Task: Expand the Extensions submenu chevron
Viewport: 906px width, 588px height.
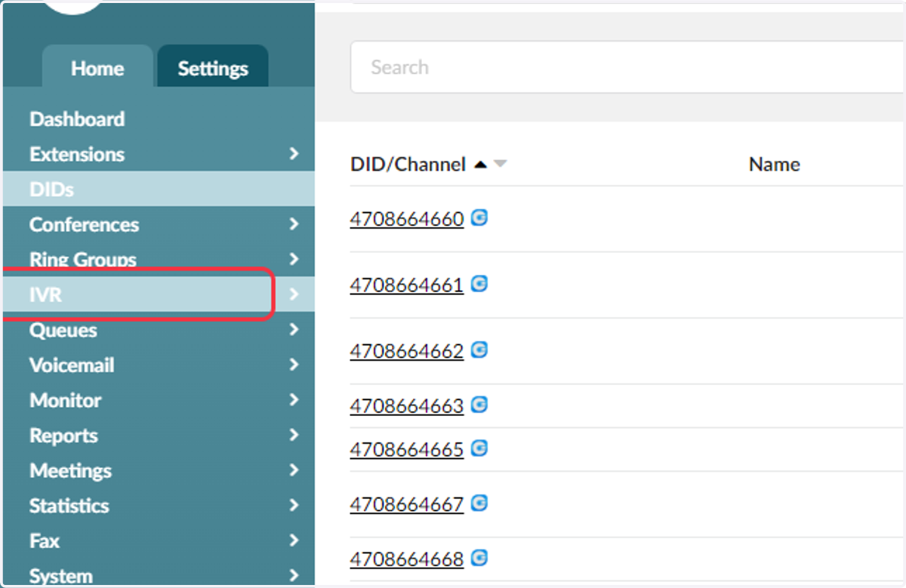Action: (294, 153)
